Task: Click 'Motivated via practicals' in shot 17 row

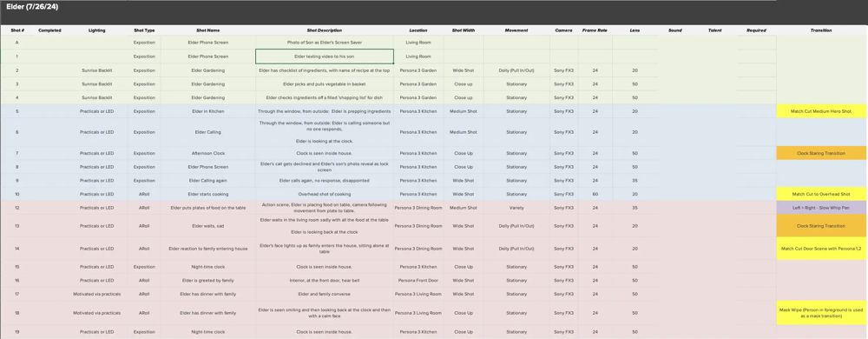Action: pos(97,294)
